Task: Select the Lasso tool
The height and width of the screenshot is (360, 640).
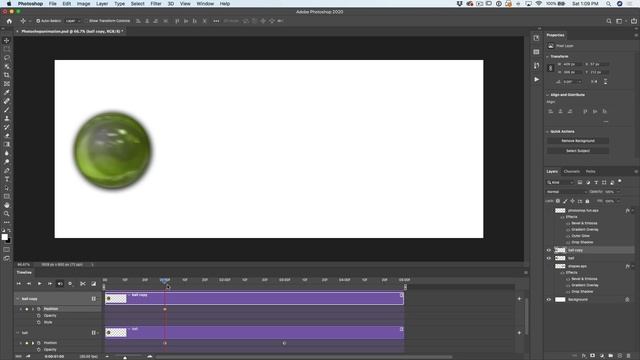Action: click(x=7, y=58)
